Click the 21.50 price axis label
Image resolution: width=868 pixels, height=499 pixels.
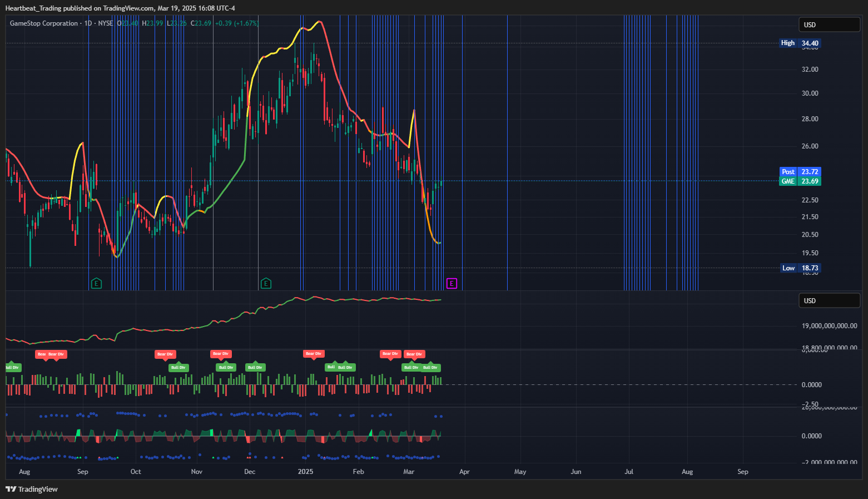pyautogui.click(x=810, y=217)
